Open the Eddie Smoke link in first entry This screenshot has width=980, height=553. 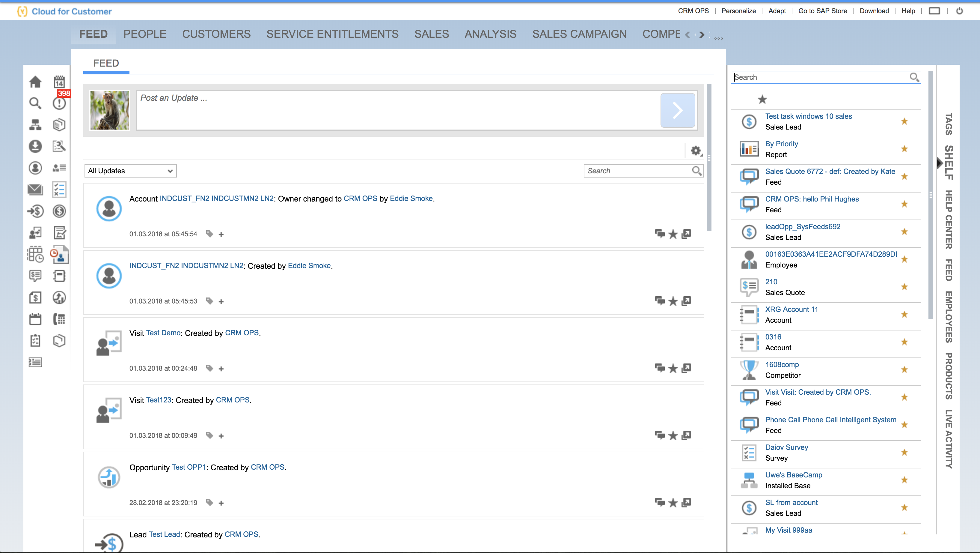tap(411, 198)
